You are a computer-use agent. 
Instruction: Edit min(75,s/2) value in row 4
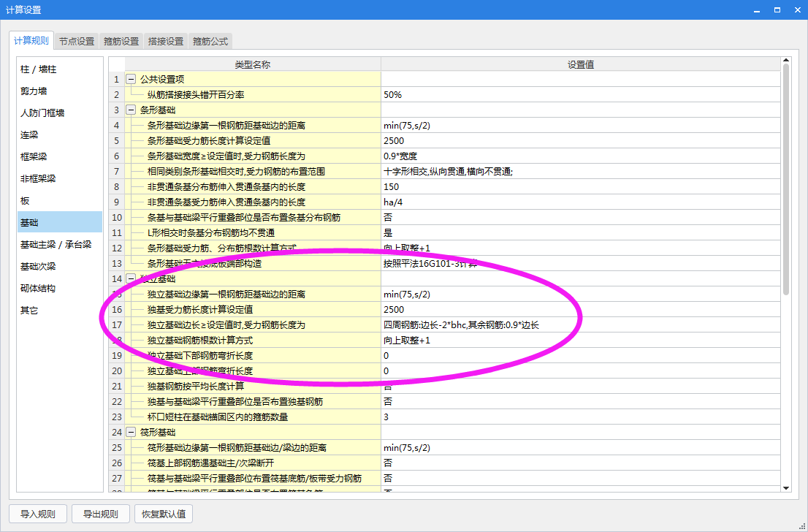pos(581,125)
